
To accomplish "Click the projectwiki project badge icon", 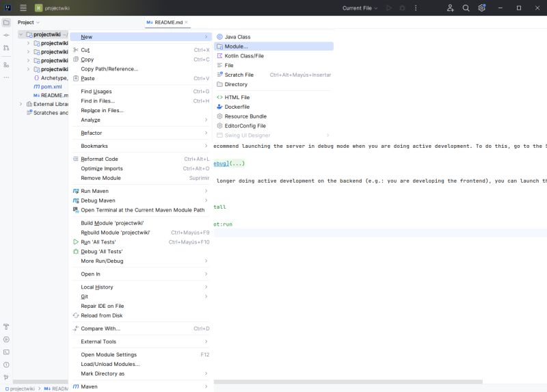I will pyautogui.click(x=39, y=8).
